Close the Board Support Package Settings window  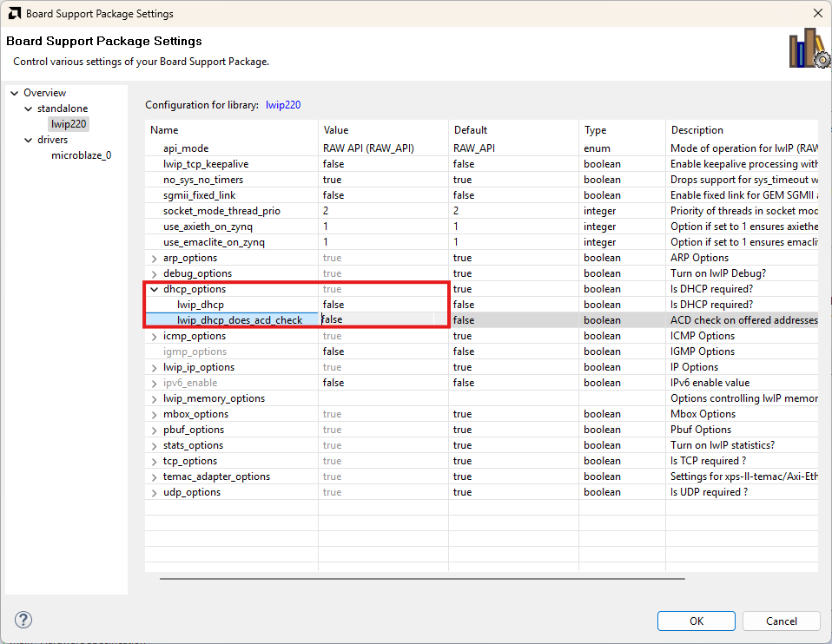pyautogui.click(x=816, y=14)
